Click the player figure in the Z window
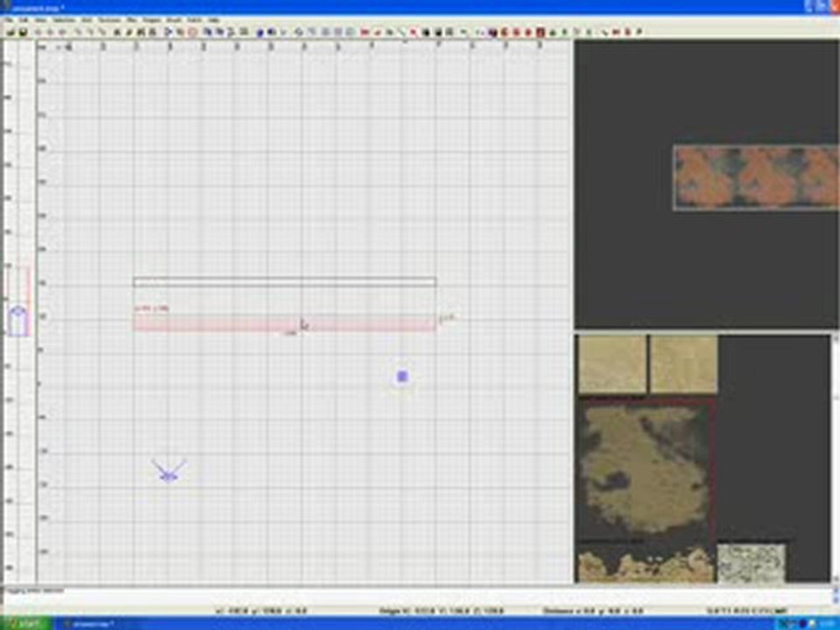840x630 pixels. (x=18, y=320)
